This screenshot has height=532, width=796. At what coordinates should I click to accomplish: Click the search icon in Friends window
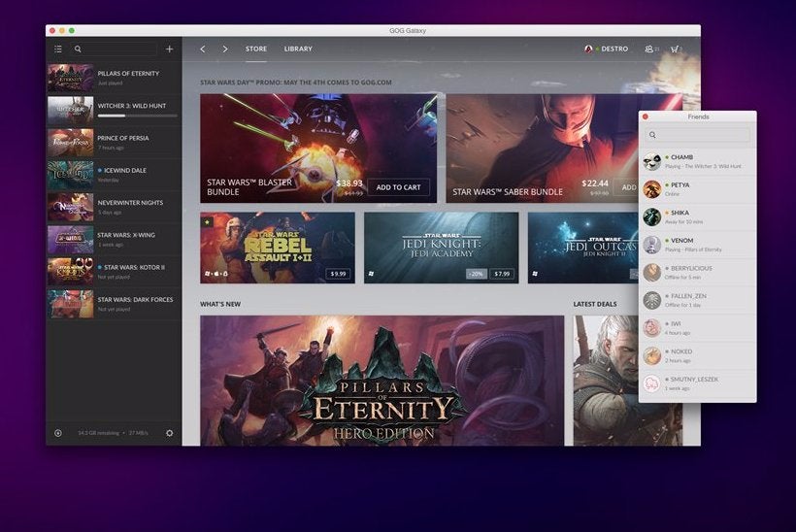pyautogui.click(x=652, y=135)
